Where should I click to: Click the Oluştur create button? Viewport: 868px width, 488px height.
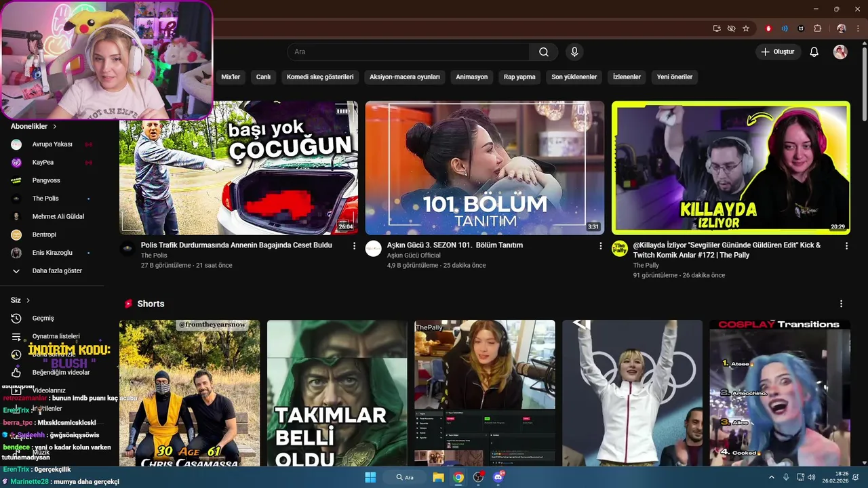778,52
